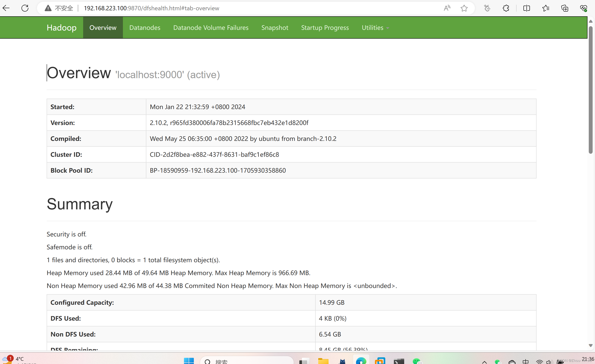Open Datanode Volume Failures tab
595x364 pixels.
(211, 27)
